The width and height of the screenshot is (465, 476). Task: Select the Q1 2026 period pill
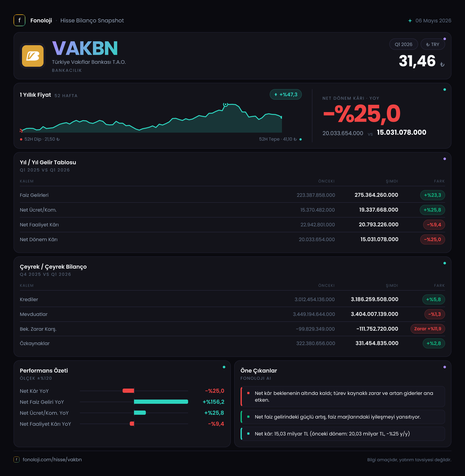pyautogui.click(x=403, y=44)
